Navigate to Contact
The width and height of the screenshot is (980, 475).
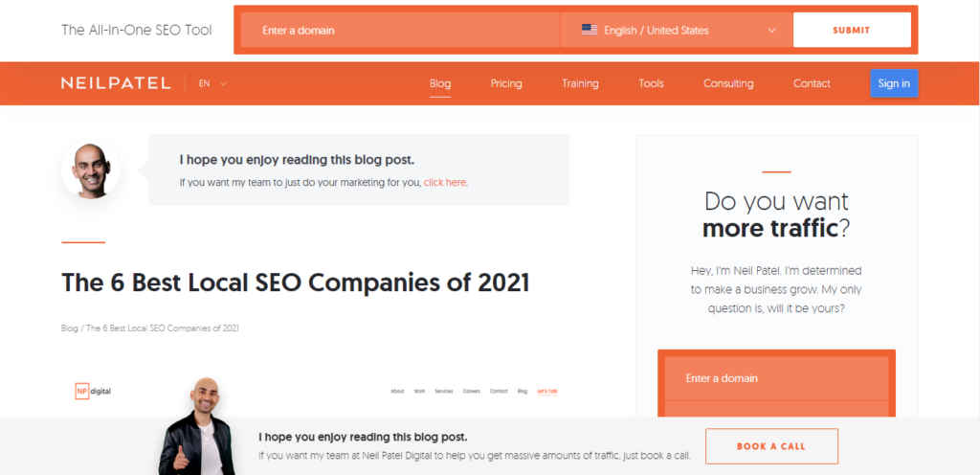pos(812,83)
